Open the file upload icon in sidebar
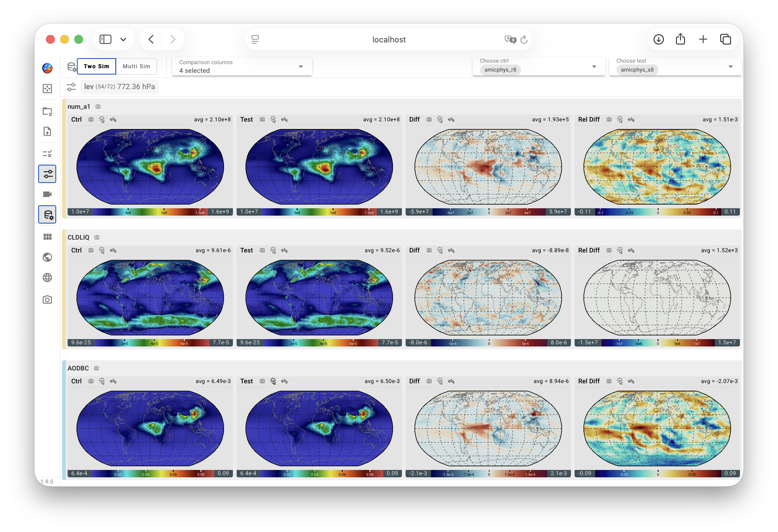The height and width of the screenshot is (532, 778). [x=47, y=131]
